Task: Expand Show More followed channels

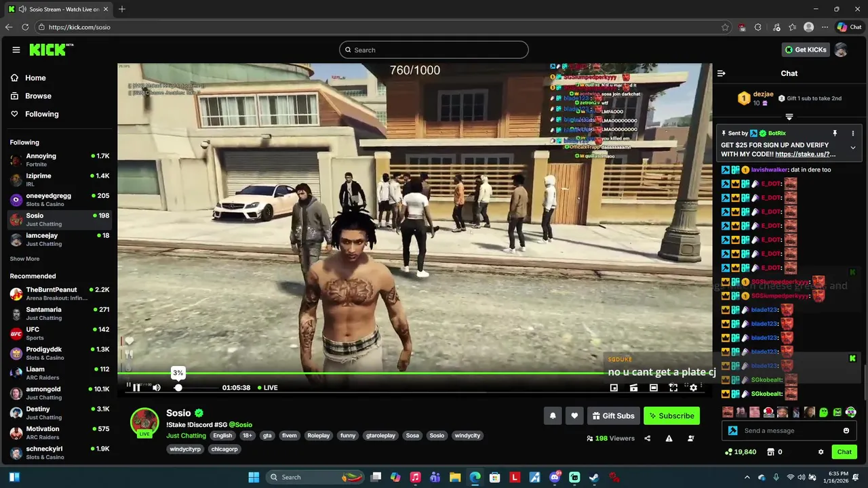Action: pos(24,259)
